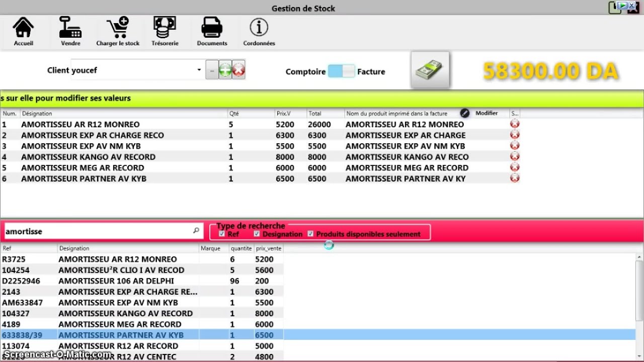Toggle the Ref search checkbox

point(222,234)
